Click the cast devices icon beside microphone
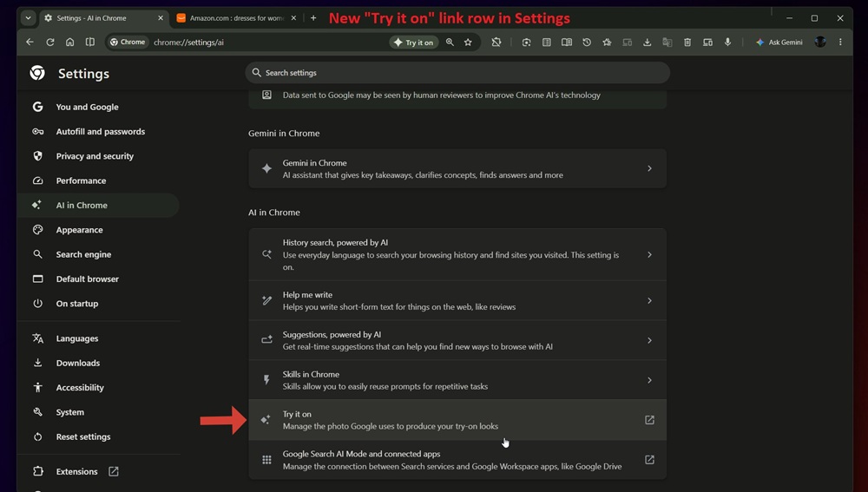This screenshot has height=492, width=868. 707,42
